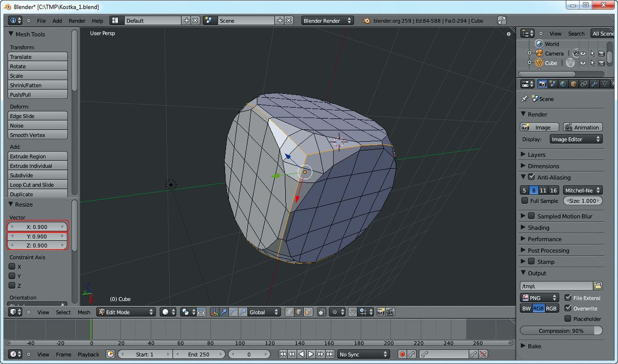Jump to the last frame in timeline
Image resolution: width=618 pixels, height=364 pixels.
click(330, 354)
